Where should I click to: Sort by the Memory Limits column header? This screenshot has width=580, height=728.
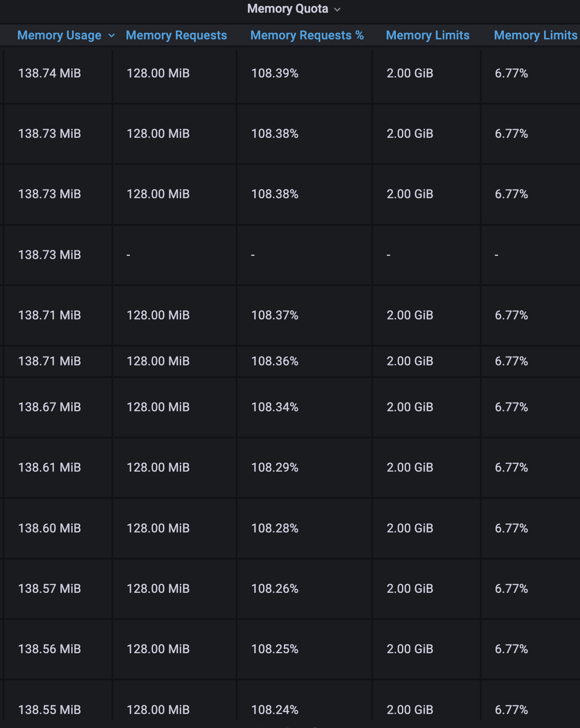click(427, 35)
